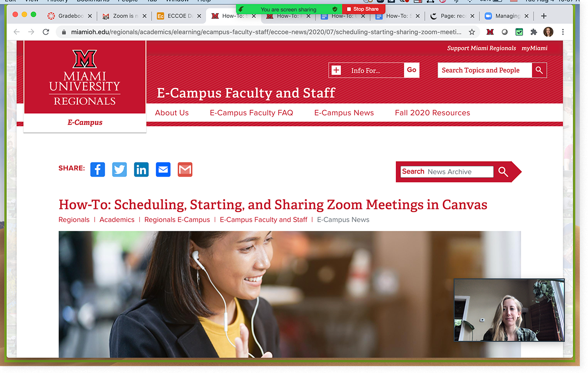
Task: Open the Miami M extension icon in toolbar
Action: (x=490, y=32)
